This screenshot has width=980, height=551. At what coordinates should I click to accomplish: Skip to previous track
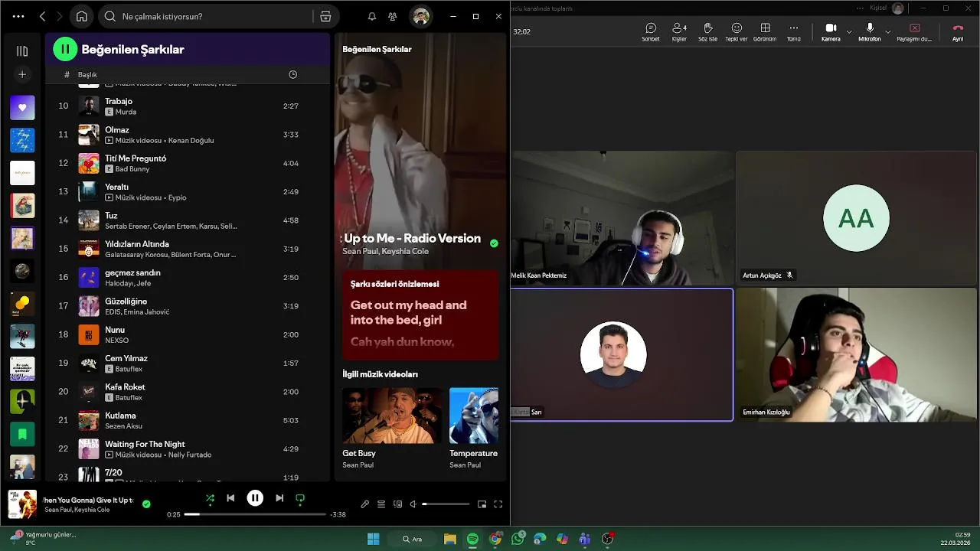(x=230, y=498)
